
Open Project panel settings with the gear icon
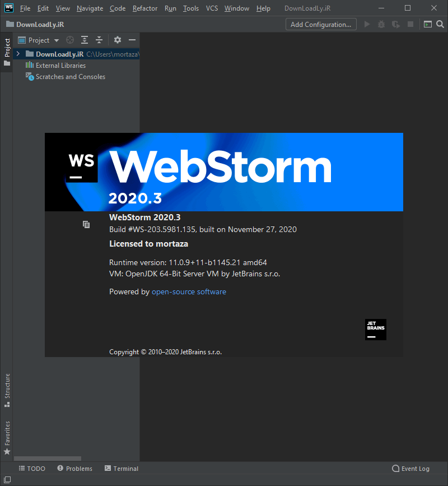117,40
